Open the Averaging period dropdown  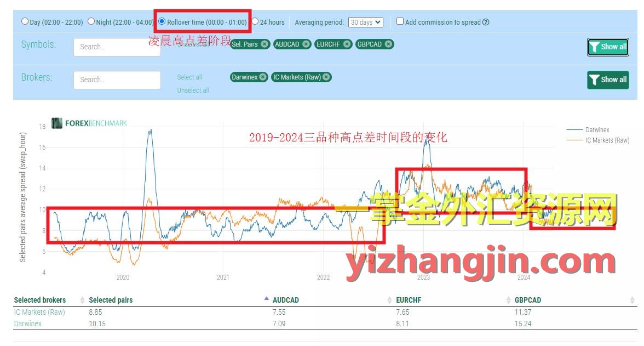[366, 22]
